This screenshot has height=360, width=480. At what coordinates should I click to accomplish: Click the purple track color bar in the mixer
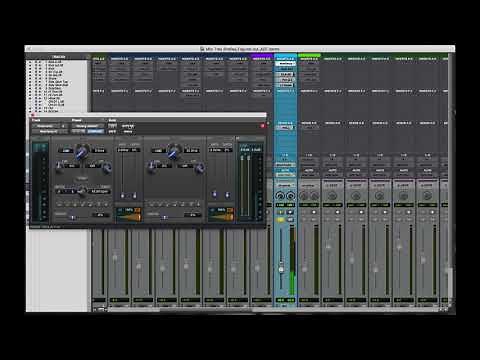pyautogui.click(x=262, y=55)
